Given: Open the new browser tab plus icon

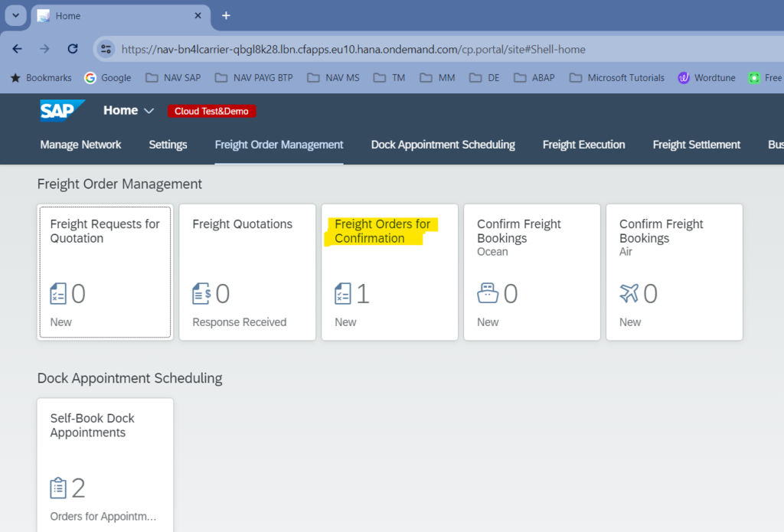Looking at the screenshot, I should (x=226, y=15).
